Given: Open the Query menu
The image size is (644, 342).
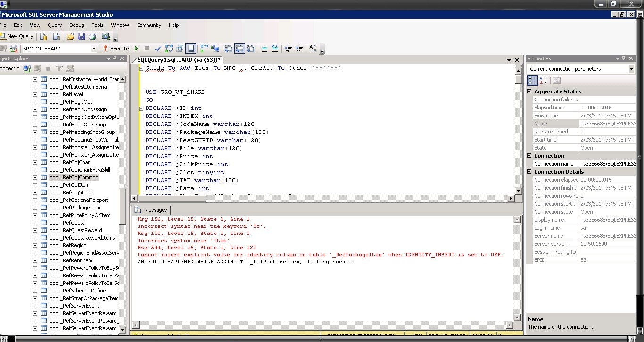Looking at the screenshot, I should coord(55,25).
